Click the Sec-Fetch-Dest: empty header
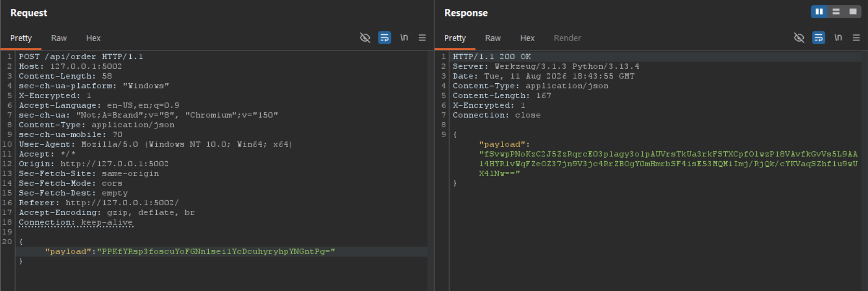Image resolution: width=868 pixels, height=291 pixels. (x=73, y=193)
